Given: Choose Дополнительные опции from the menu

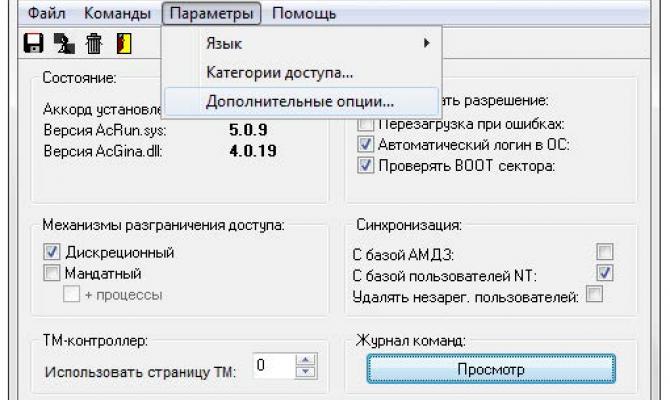Looking at the screenshot, I should coord(300,101).
